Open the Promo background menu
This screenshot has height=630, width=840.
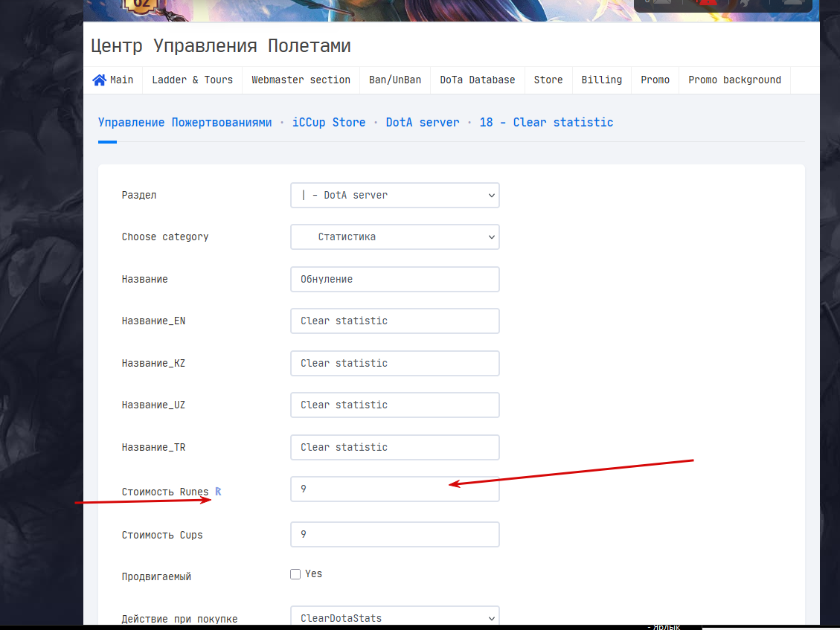(734, 80)
